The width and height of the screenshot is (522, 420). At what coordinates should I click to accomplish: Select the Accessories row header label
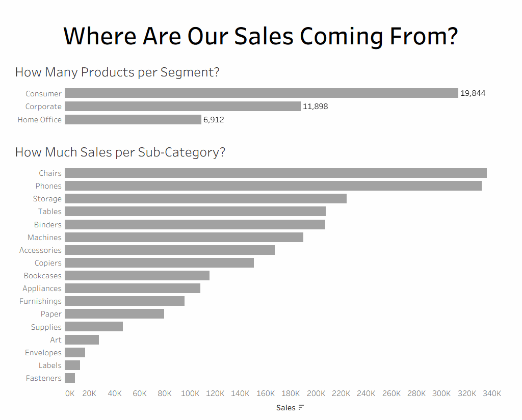[x=40, y=250]
